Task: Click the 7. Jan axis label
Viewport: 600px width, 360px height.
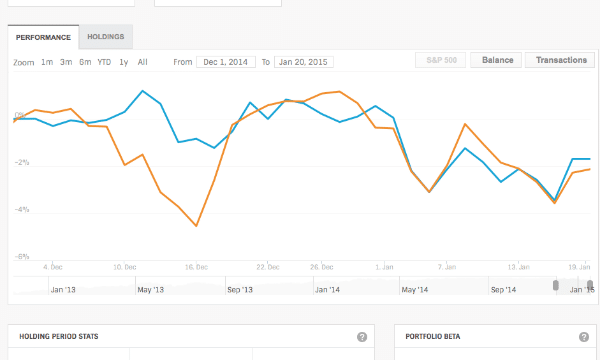Action: [x=447, y=267]
